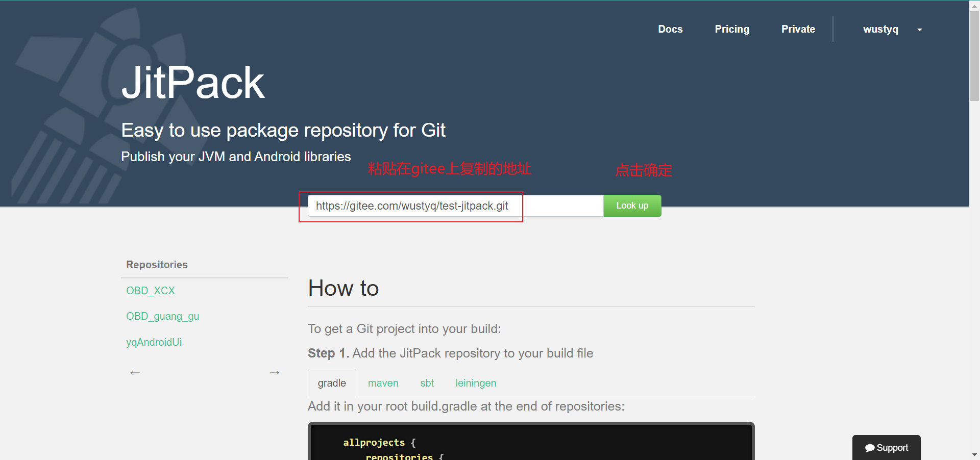Open the Docs page
This screenshot has height=460, width=980.
tap(670, 29)
